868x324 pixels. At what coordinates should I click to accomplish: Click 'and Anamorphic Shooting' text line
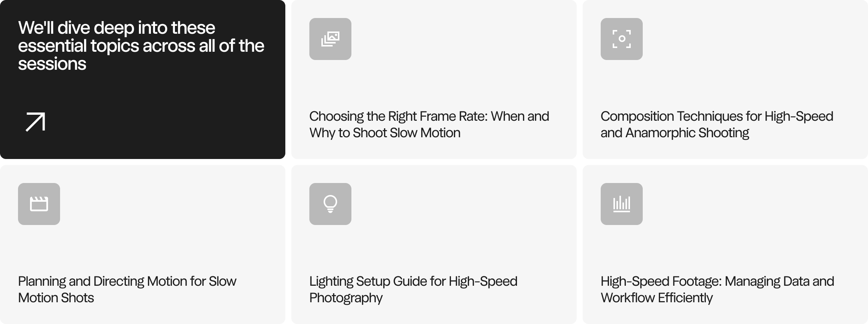675,133
